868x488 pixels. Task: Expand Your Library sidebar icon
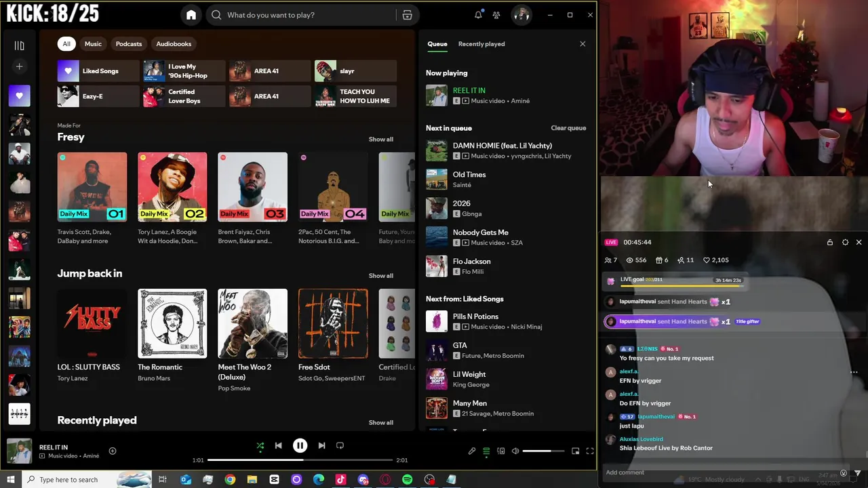[x=19, y=45]
